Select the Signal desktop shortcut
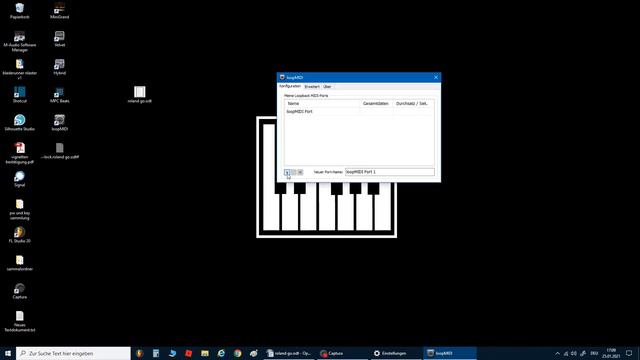The height and width of the screenshot is (360, 640). tap(20, 179)
